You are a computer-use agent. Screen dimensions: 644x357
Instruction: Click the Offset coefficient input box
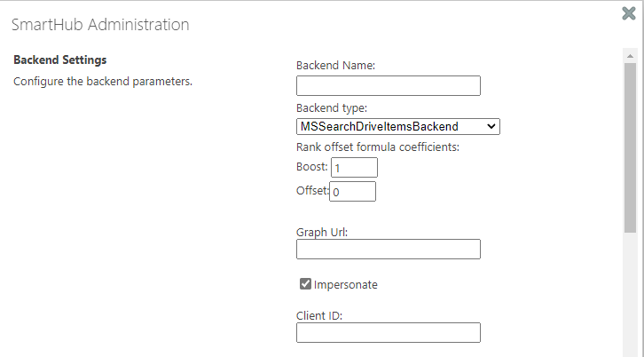click(x=353, y=191)
